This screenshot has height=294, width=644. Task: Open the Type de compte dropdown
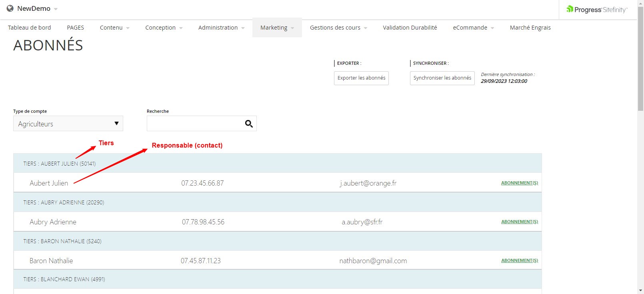(x=68, y=124)
